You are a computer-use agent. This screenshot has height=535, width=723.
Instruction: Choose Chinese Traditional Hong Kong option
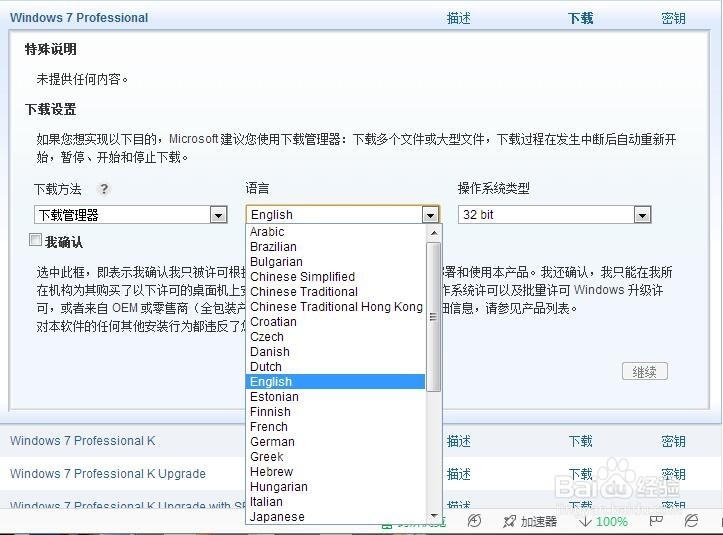[x=335, y=307]
